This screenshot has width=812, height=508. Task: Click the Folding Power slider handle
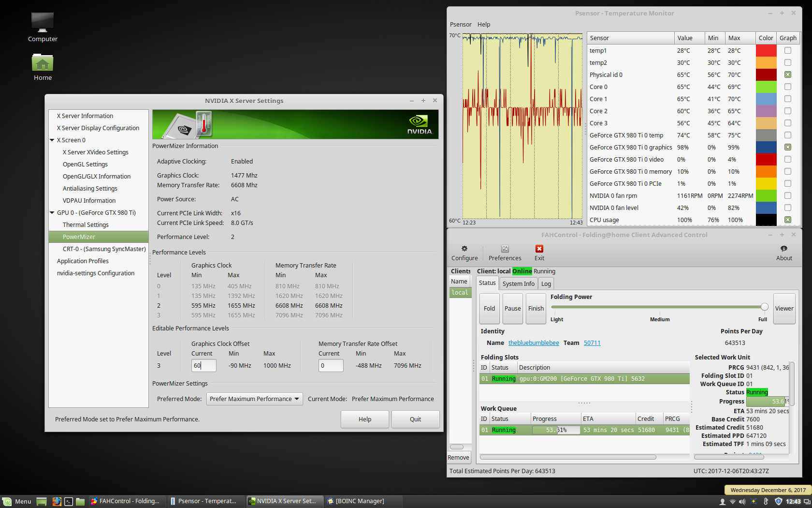pyautogui.click(x=764, y=307)
